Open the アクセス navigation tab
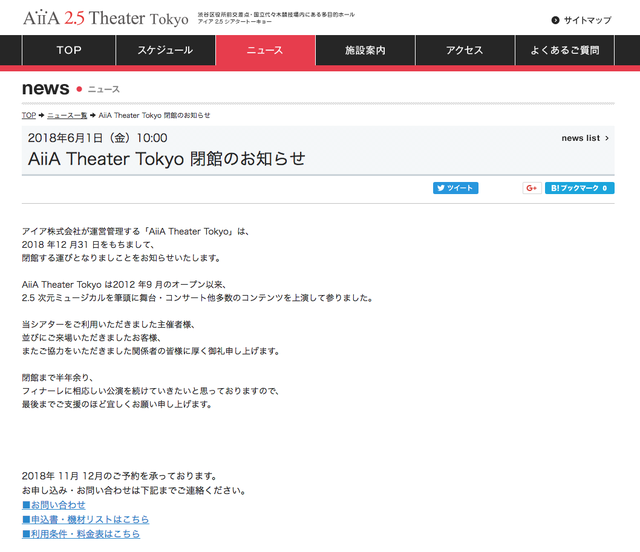Viewport: 640px width, 552px height. [465, 50]
